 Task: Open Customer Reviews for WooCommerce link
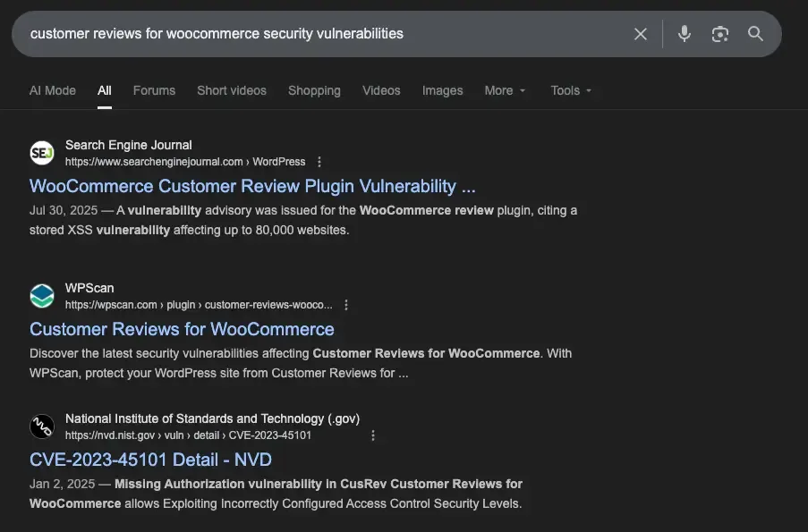182,329
